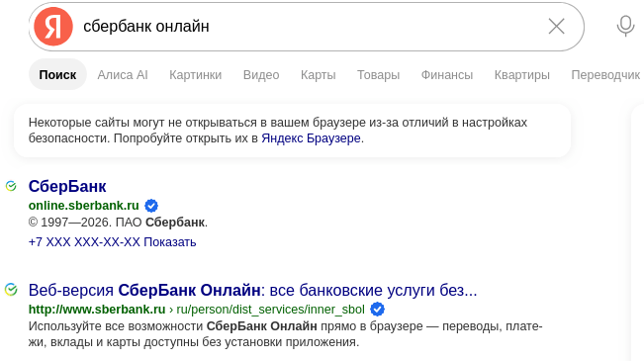This screenshot has width=644, height=361.
Task: Click the '© 1997—2026. ПАО Сбербанк.' snippet
Action: tap(119, 223)
